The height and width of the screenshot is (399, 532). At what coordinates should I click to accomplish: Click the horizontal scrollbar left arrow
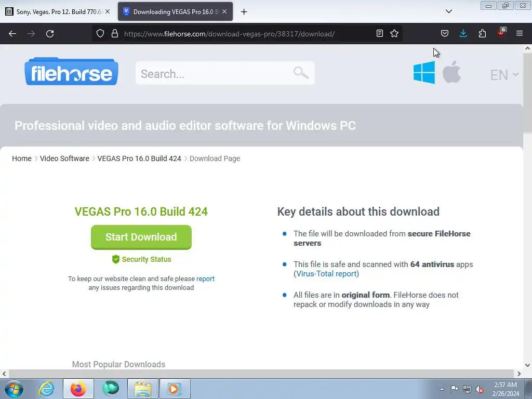point(4,374)
